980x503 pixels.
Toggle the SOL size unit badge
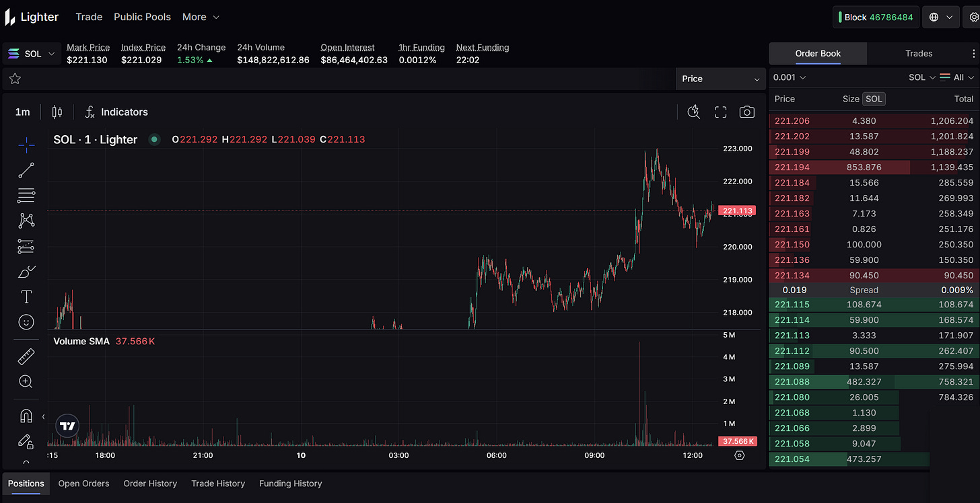tap(874, 99)
